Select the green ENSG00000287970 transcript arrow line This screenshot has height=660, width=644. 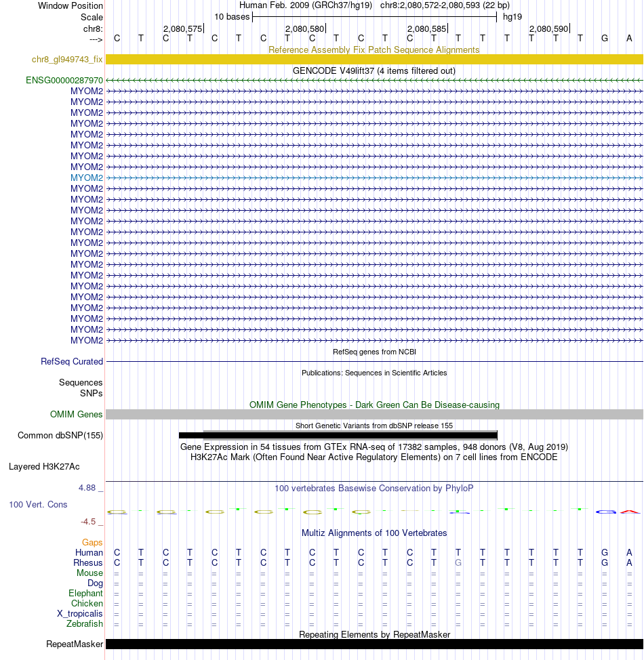click(x=374, y=80)
